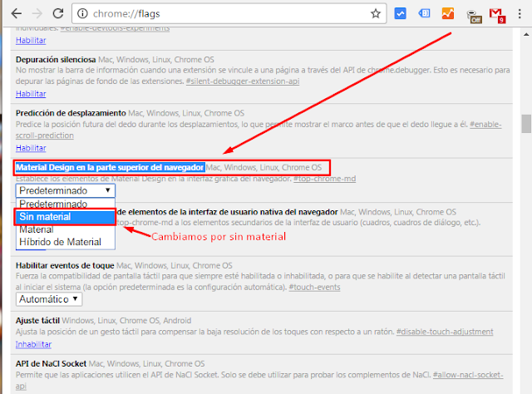Open Chrome's three-dot menu
Viewport: 532px width, 394px height.
pyautogui.click(x=520, y=13)
